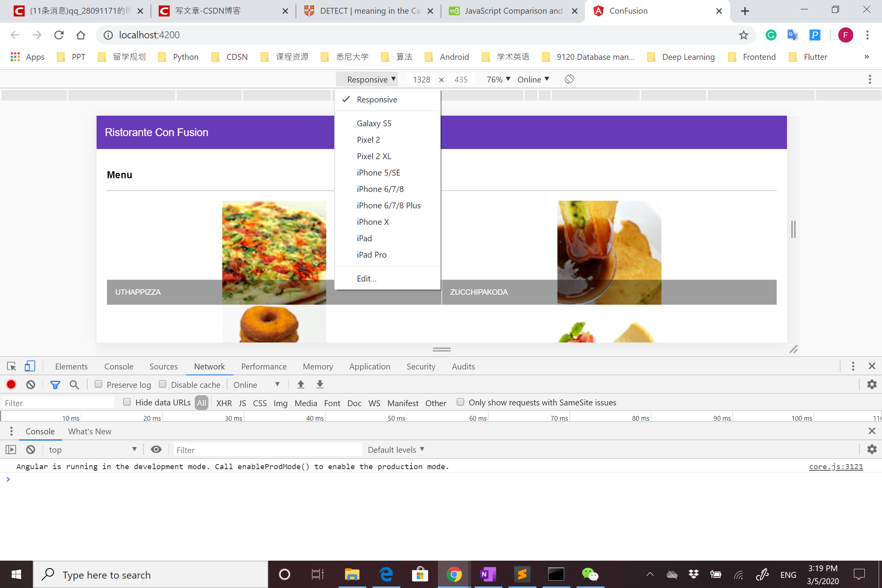
Task: Enable the Preserve log checkbox
Action: click(99, 384)
